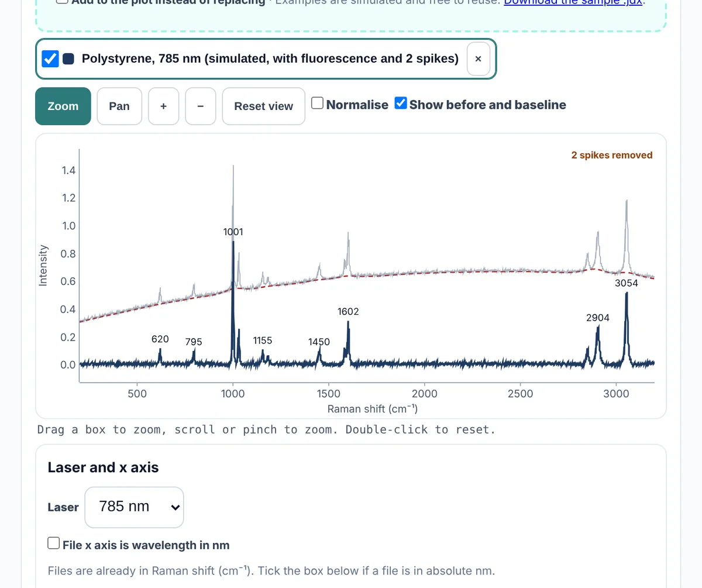Click the dark blue Polystyrene colour swatch

[68, 59]
